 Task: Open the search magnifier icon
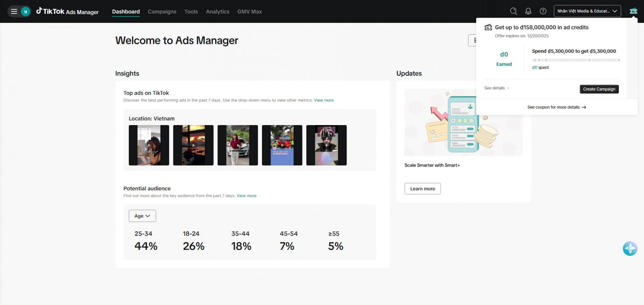(514, 11)
